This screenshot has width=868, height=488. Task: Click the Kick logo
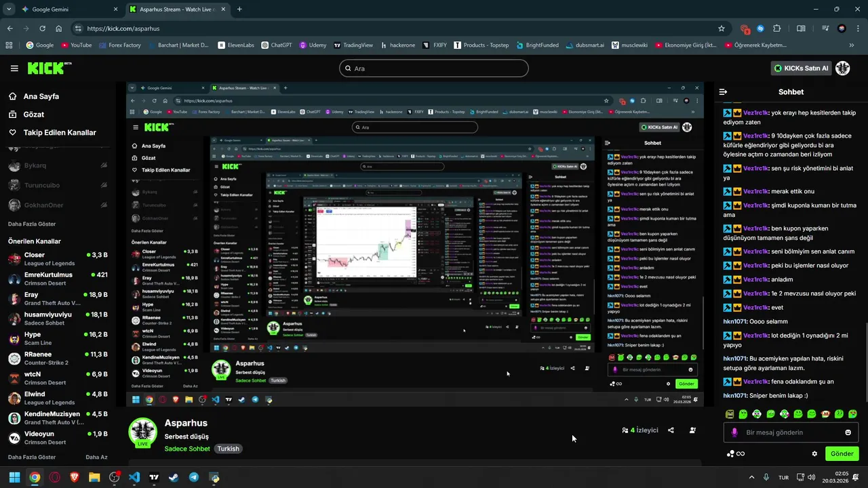click(50, 68)
